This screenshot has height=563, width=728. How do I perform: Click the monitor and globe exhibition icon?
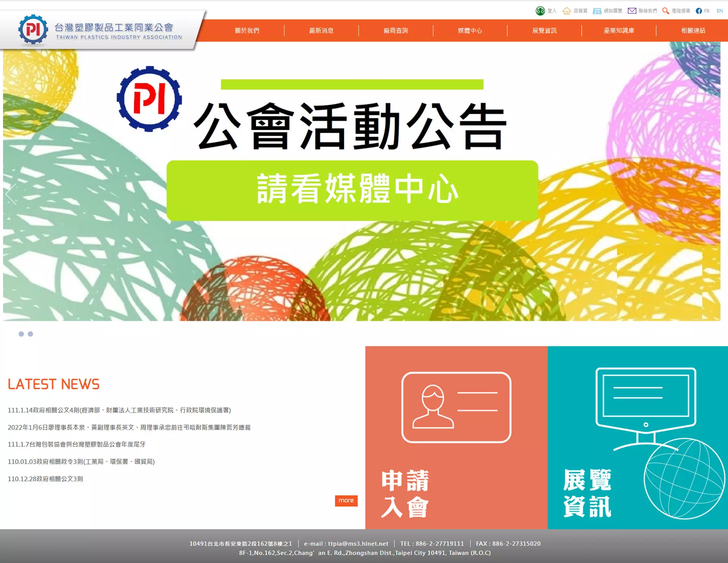click(660, 443)
